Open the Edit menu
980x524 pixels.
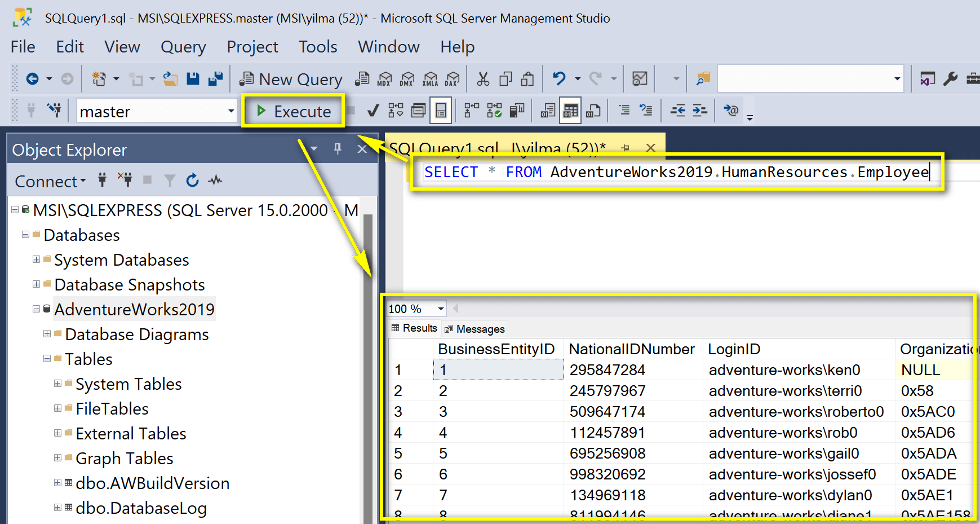pos(70,47)
